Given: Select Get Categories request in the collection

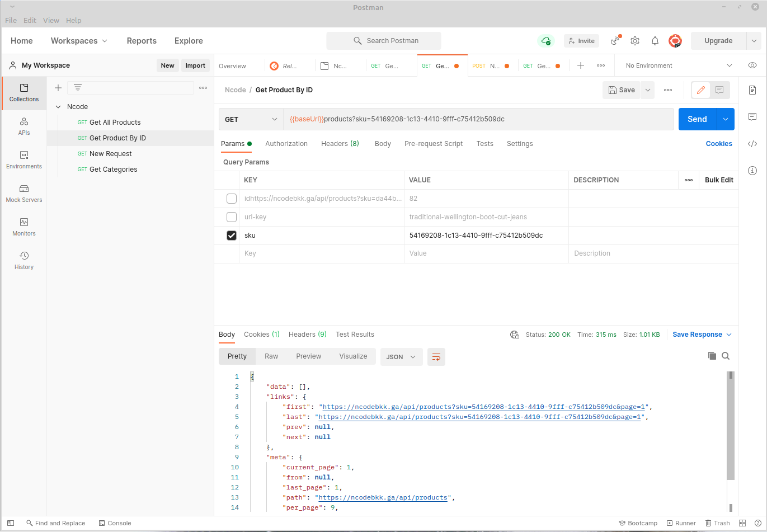Looking at the screenshot, I should (x=113, y=170).
